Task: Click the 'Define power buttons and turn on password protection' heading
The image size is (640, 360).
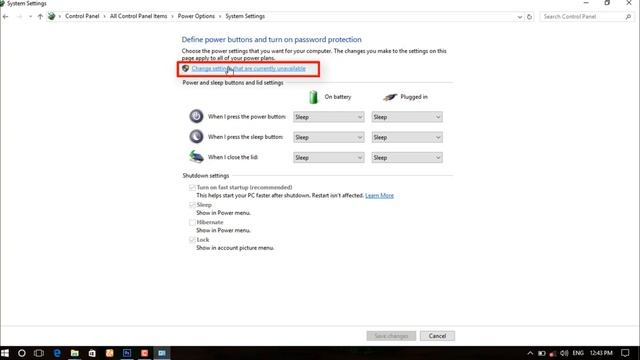Action: click(x=271, y=40)
